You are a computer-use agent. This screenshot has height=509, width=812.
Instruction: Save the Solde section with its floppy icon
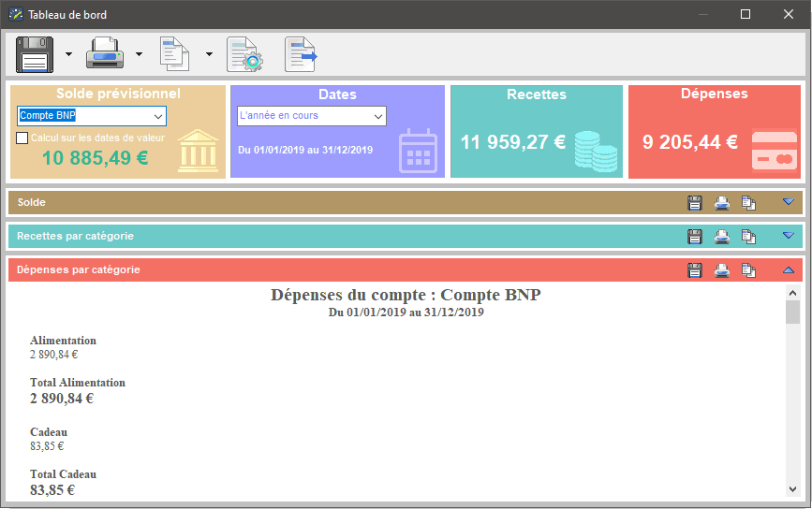[695, 202]
